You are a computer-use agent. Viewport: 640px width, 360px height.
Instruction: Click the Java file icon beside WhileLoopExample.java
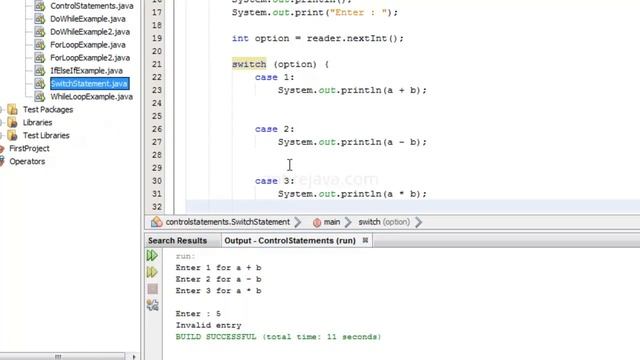[40, 97]
